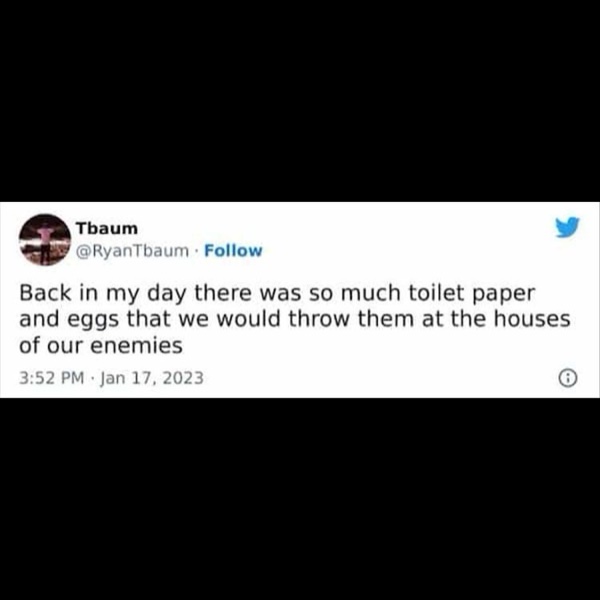Click the phrase "of our" in tweet
Image resolution: width=600 pixels, height=600 pixels.
51,346
